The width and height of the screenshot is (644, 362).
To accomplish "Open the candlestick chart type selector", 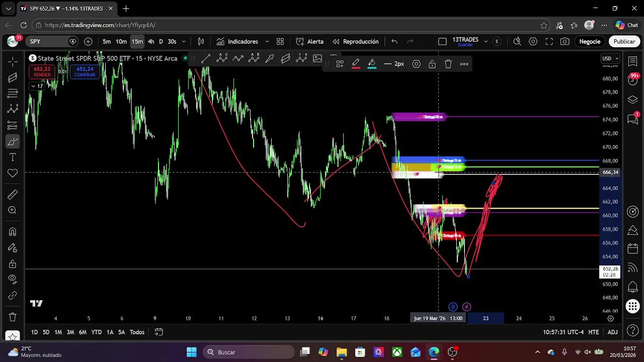I will click(x=201, y=42).
